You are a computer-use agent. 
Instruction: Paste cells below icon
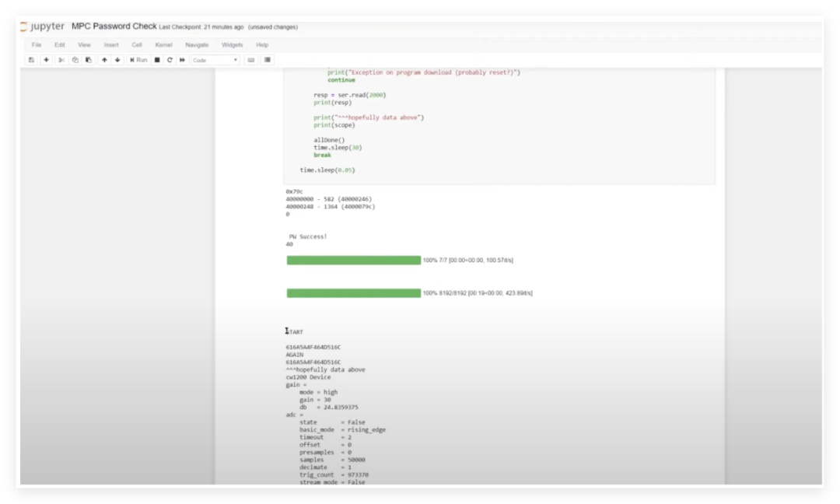[89, 60]
